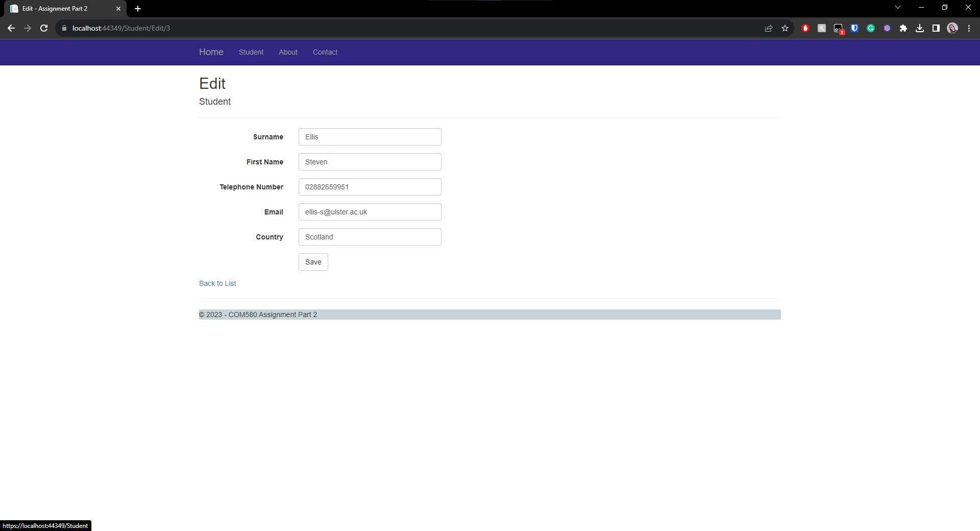Navigate to the Student menu item

[251, 52]
